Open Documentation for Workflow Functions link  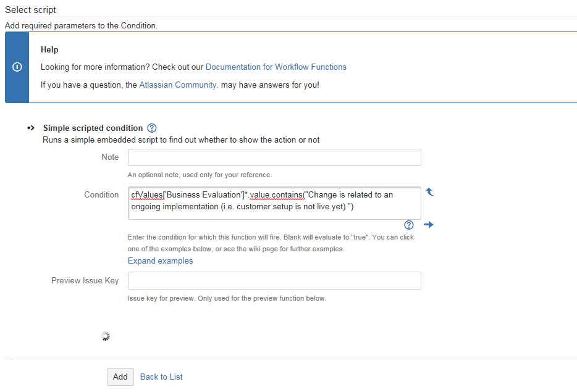(x=276, y=67)
